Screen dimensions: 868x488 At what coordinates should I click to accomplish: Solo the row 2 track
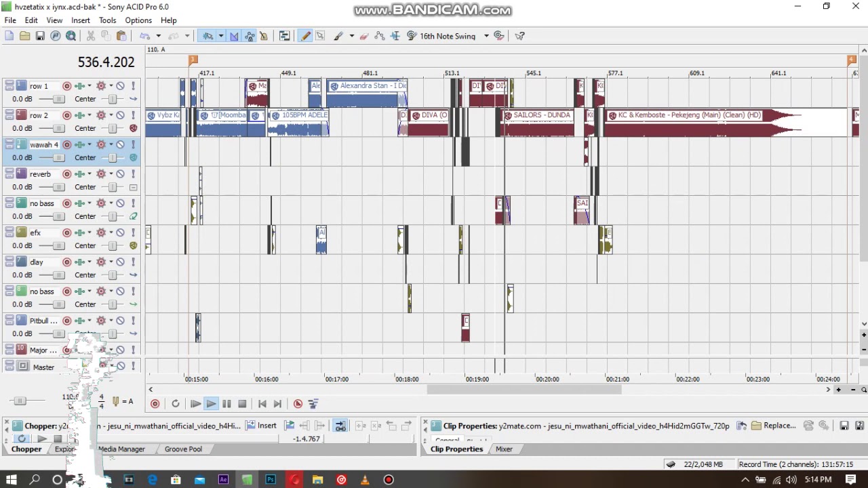pos(133,115)
